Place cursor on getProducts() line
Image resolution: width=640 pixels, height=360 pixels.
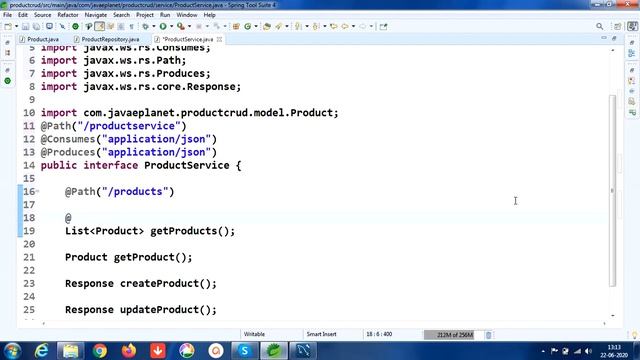[x=150, y=231]
